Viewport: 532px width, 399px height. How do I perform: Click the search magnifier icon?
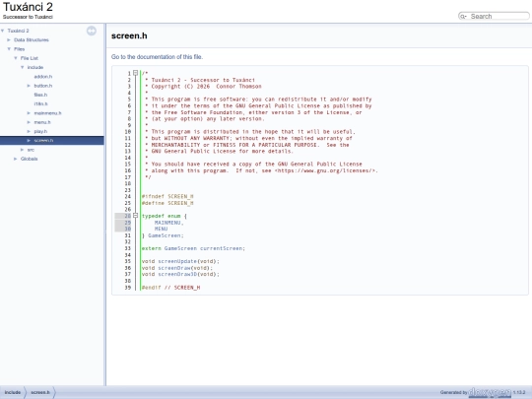[463, 17]
